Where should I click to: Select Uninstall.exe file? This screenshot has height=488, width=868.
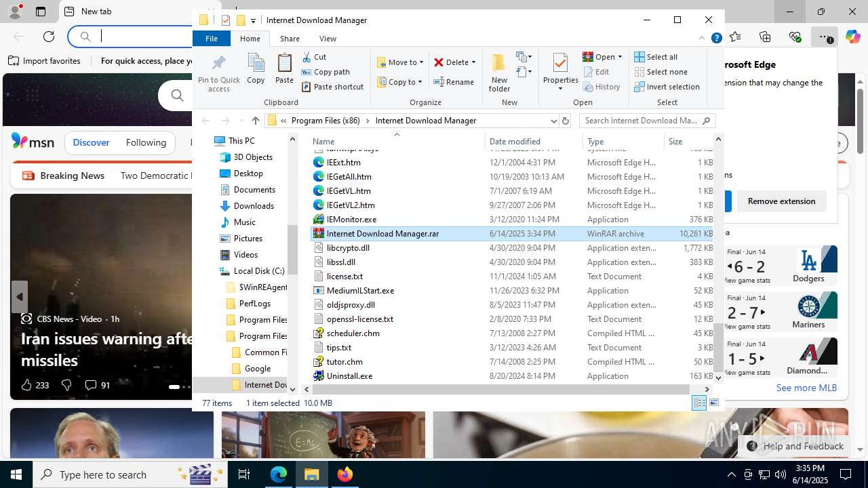tap(349, 376)
